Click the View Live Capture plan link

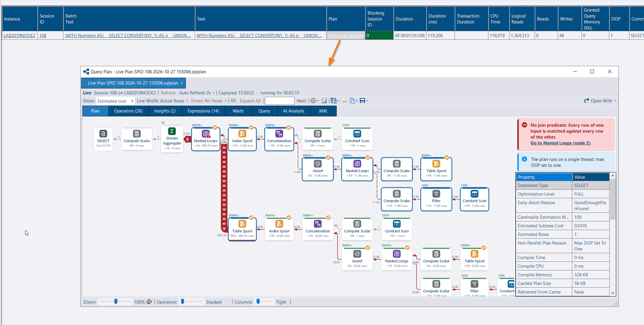pyautogui.click(x=346, y=36)
